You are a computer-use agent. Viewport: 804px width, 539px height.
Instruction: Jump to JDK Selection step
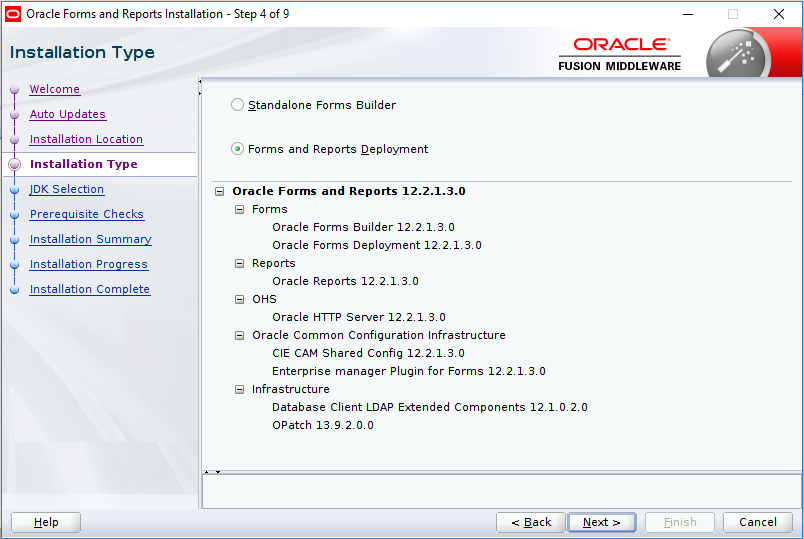click(x=66, y=189)
